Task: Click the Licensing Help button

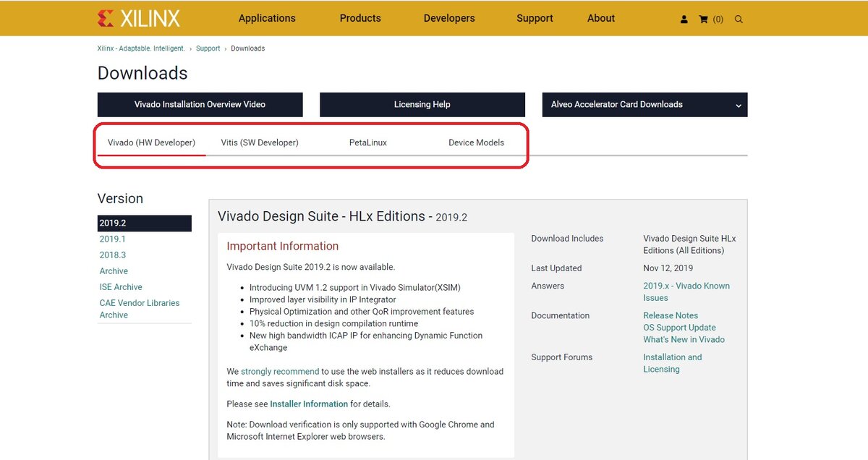Action: [x=422, y=104]
